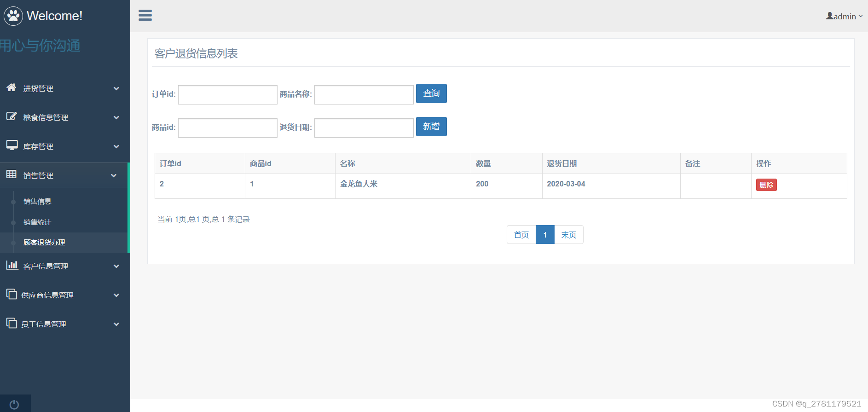Click the Welcome! title text
The height and width of the screenshot is (412, 868).
tap(54, 16)
